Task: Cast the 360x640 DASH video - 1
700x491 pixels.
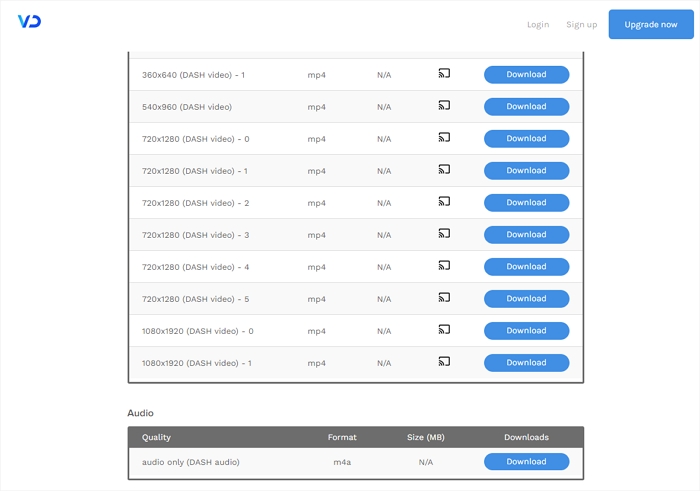Action: point(444,73)
